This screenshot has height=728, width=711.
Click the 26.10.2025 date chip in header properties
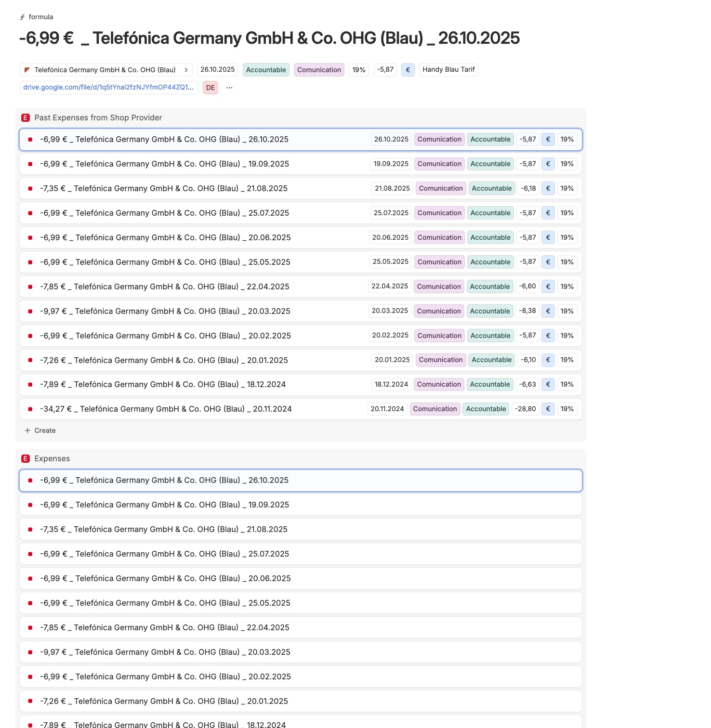218,70
